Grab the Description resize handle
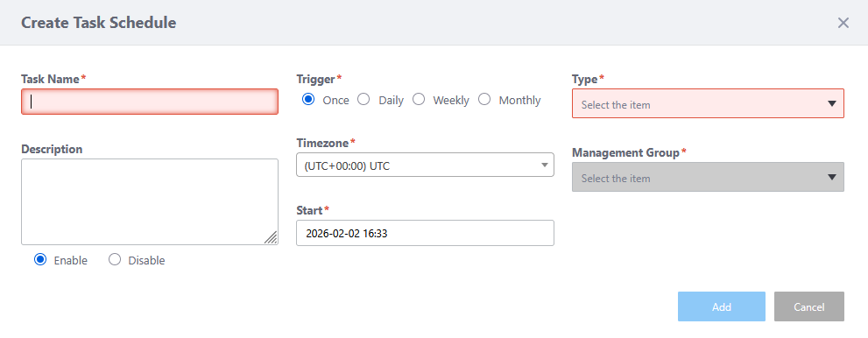 (271, 238)
